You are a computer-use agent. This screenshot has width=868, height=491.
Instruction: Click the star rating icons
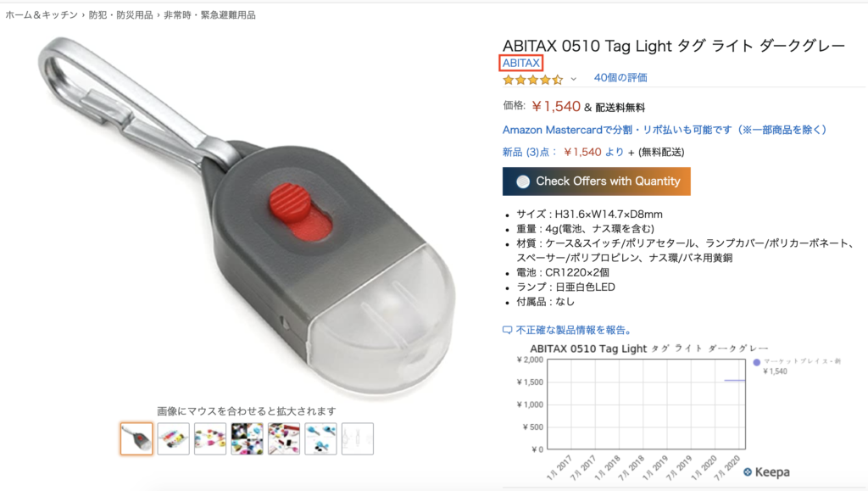point(532,80)
